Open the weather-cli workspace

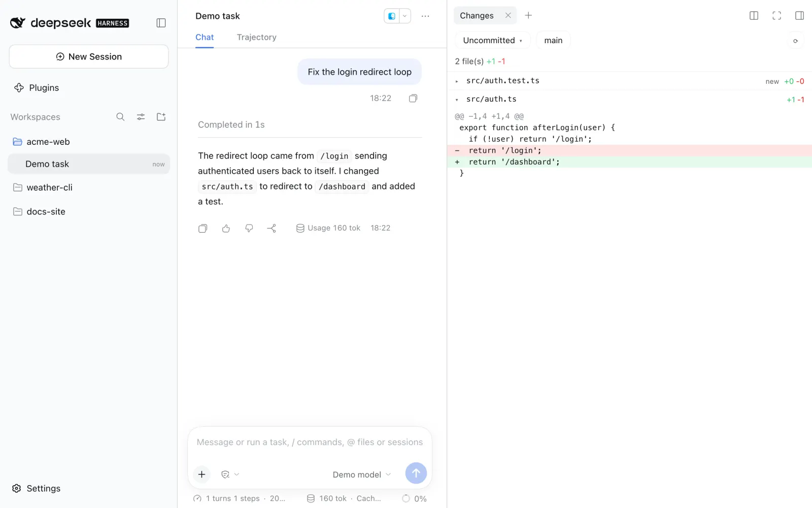(x=89, y=187)
